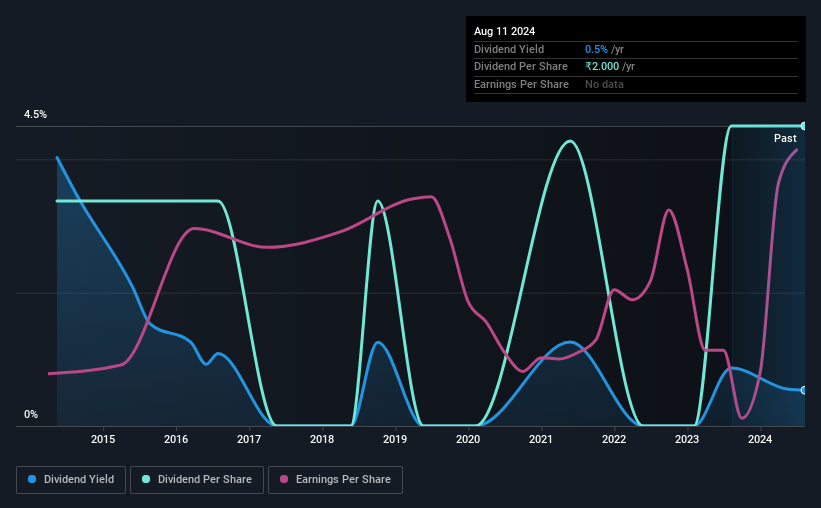This screenshot has height=508, width=821.
Task: Select the 2015 axis label
Action: click(x=103, y=439)
